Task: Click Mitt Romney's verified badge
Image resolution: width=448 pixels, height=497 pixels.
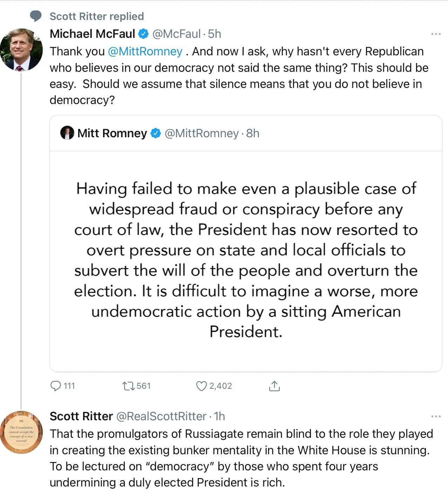Action: 156,133
